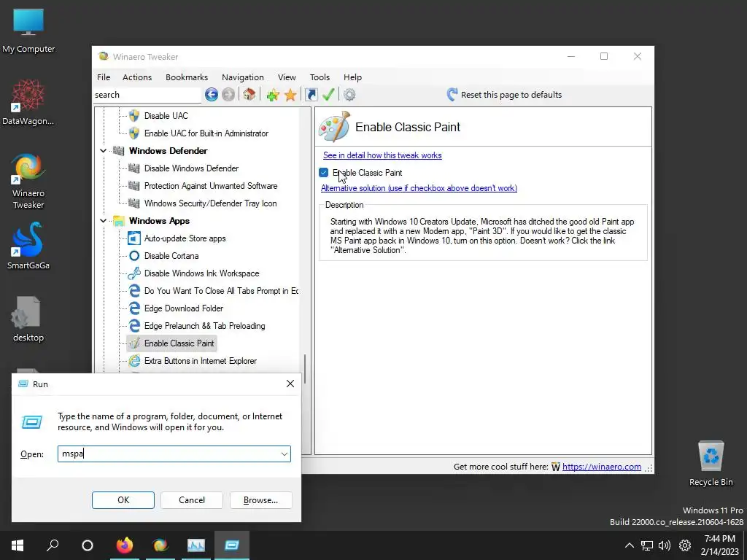Open the Help menu
The image size is (747, 560).
click(352, 77)
